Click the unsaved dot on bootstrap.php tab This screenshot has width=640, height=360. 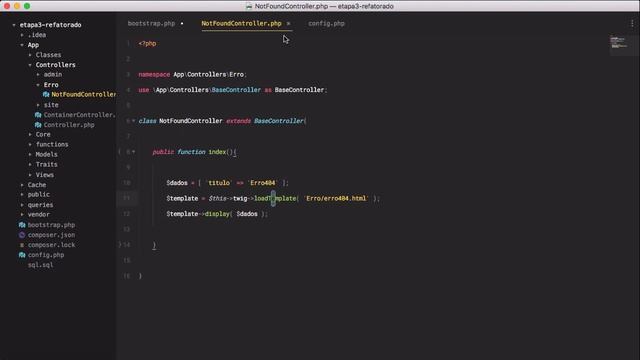coord(182,24)
